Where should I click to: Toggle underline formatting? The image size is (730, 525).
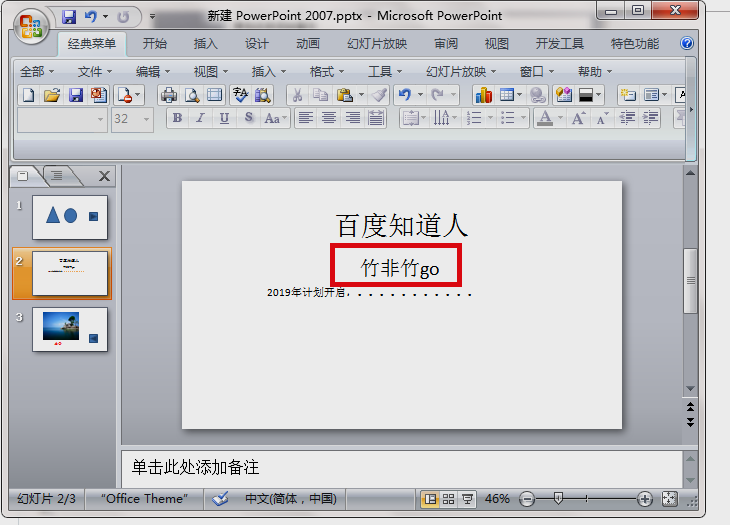click(224, 118)
